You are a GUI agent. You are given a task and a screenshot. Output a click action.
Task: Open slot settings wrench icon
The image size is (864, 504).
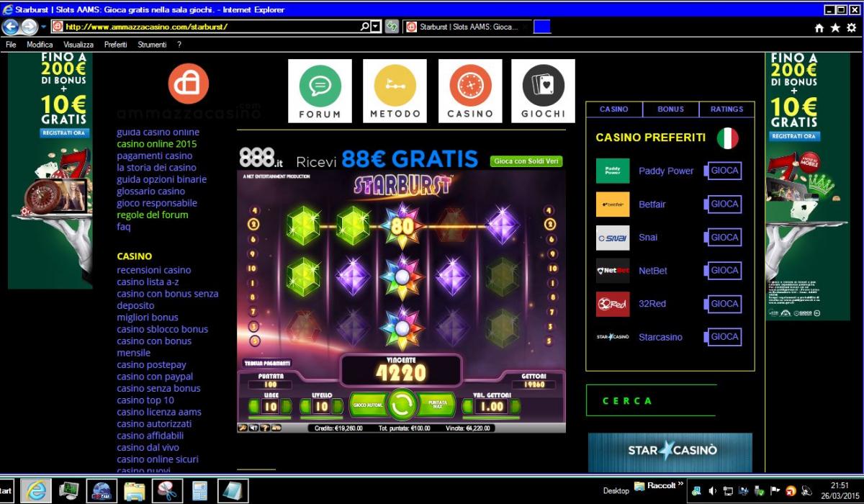(x=243, y=428)
